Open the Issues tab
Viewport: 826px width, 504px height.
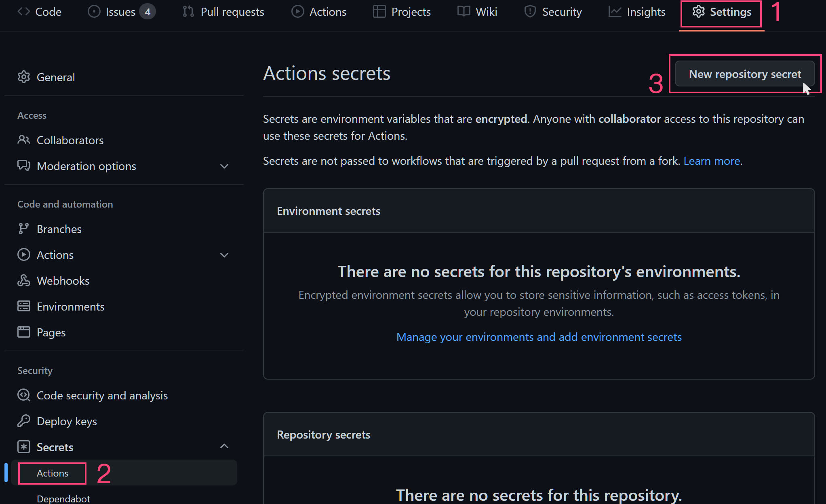click(121, 12)
